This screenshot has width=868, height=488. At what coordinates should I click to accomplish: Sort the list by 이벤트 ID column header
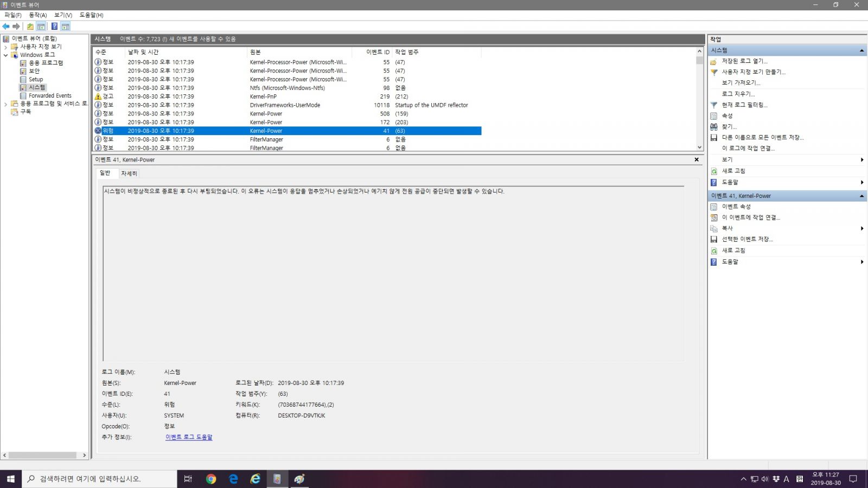[x=378, y=52]
